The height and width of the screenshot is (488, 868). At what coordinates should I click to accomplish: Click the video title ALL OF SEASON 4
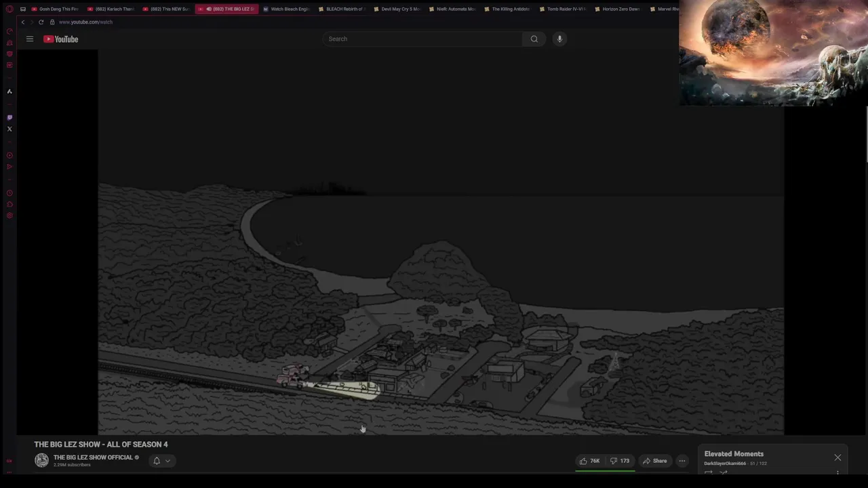[101, 445]
